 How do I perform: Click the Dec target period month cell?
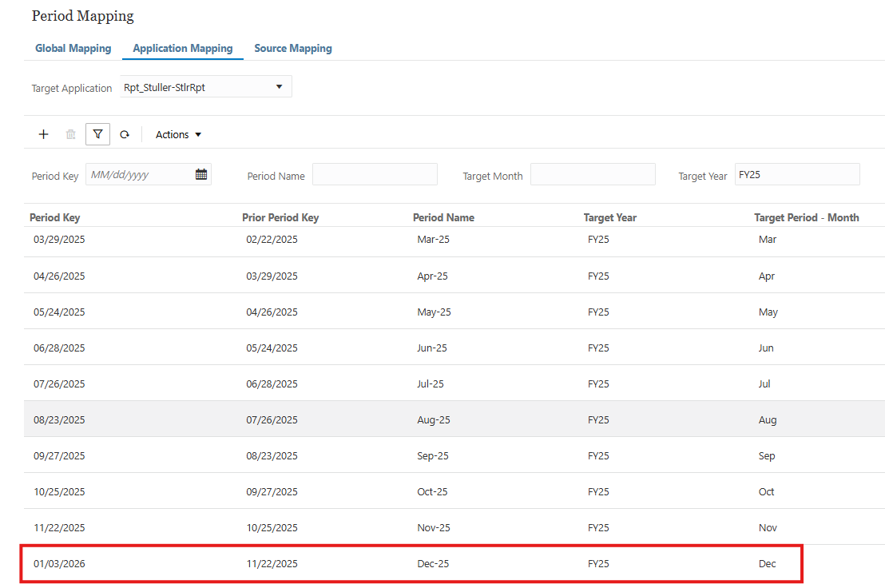pyautogui.click(x=767, y=564)
